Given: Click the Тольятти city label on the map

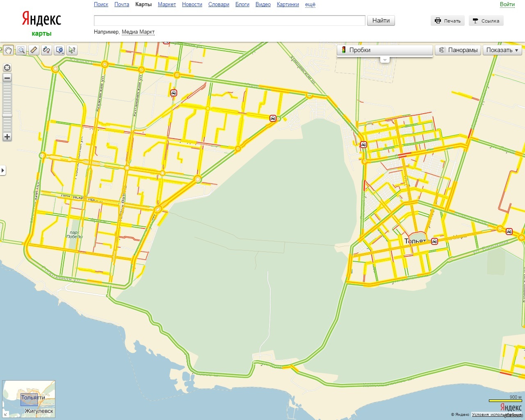Looking at the screenshot, I should (x=416, y=241).
